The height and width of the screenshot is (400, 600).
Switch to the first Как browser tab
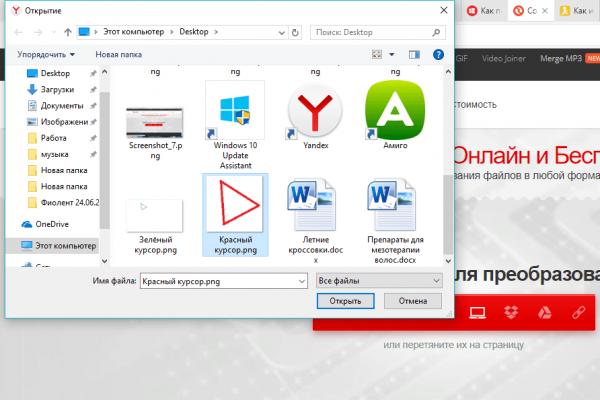(484, 11)
